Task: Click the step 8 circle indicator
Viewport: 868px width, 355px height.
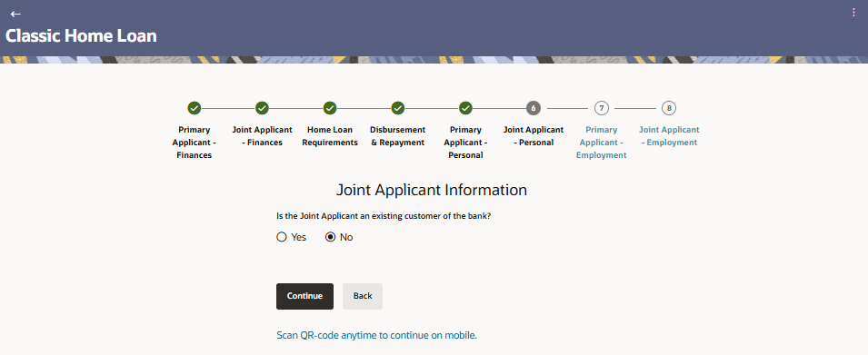Action: (669, 108)
